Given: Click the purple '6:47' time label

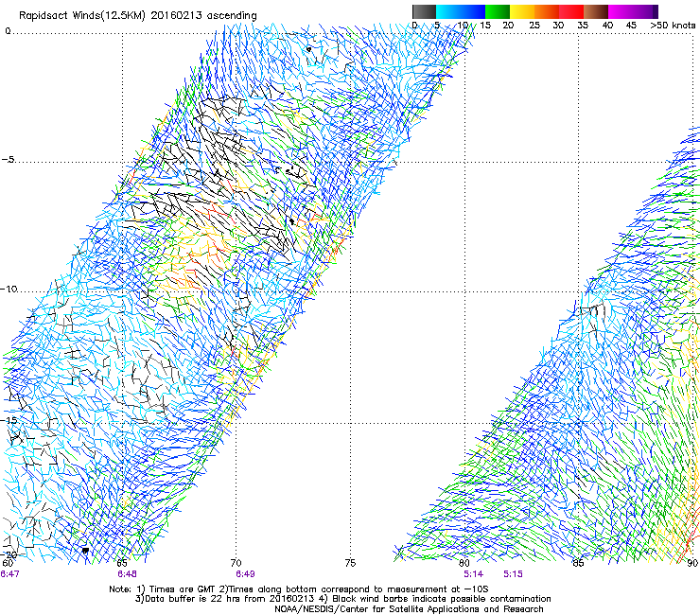Looking at the screenshot, I should (9, 574).
